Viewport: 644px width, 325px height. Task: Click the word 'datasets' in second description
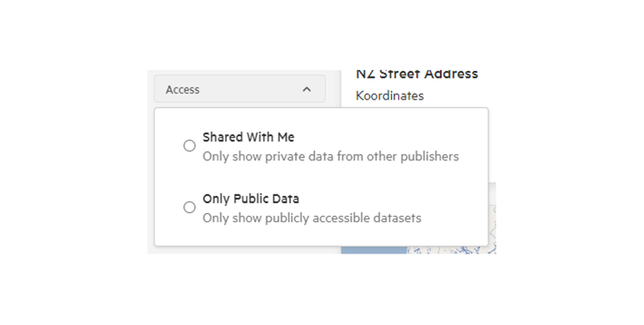[397, 218]
